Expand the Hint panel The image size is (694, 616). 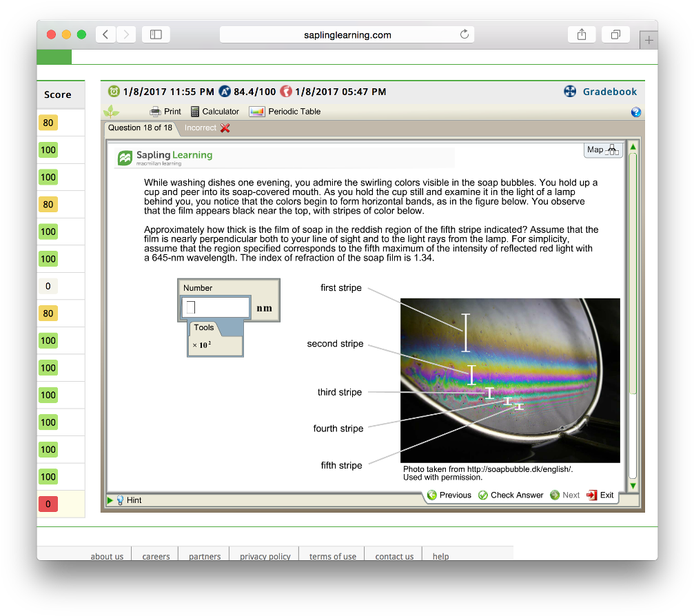pos(128,500)
